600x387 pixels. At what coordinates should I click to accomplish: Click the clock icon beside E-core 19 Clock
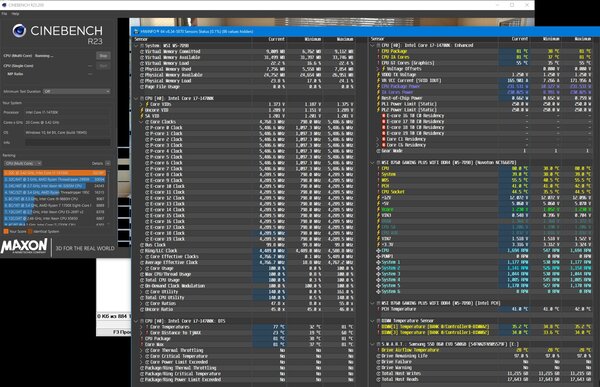pos(147,239)
